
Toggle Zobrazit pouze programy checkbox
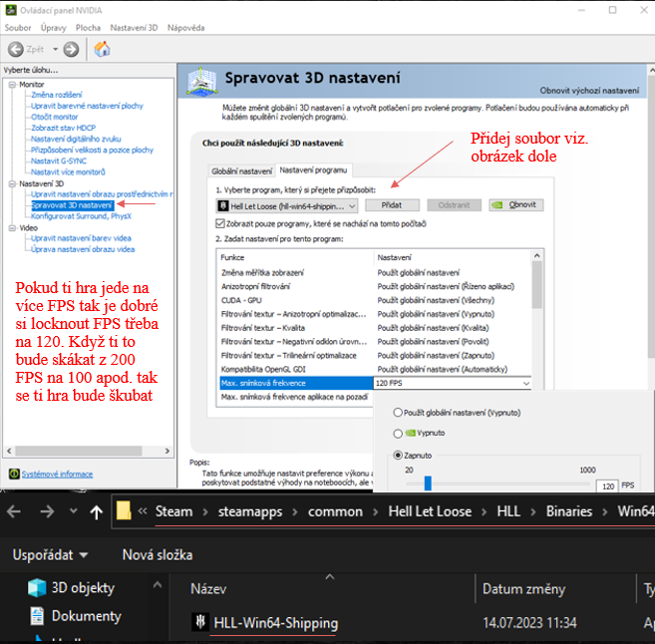(220, 223)
